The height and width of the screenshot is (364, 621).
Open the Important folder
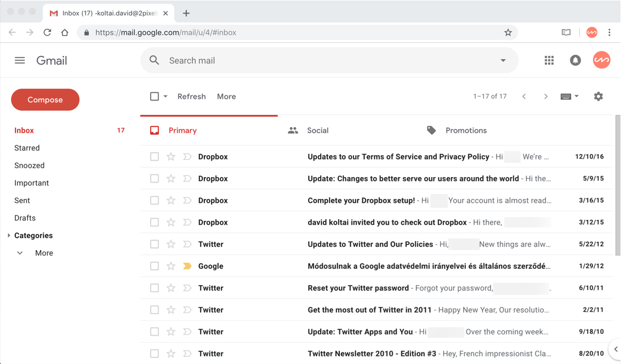pyautogui.click(x=31, y=183)
